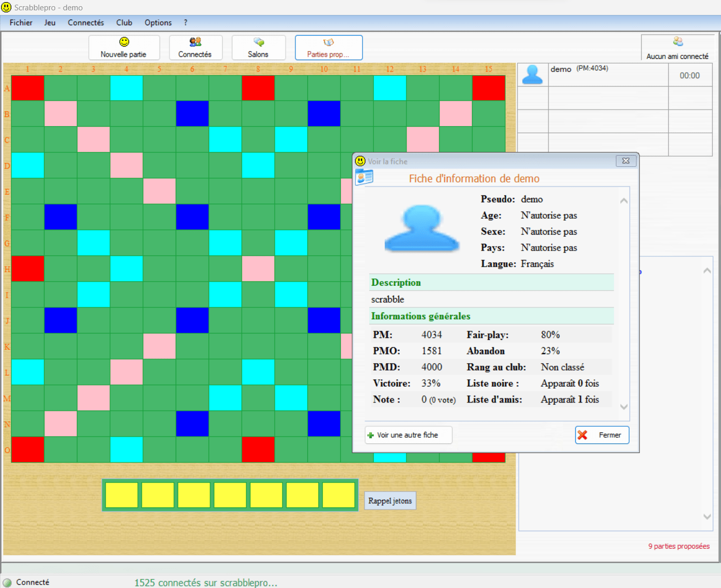Open the ? help menu
This screenshot has width=721, height=588.
185,23
